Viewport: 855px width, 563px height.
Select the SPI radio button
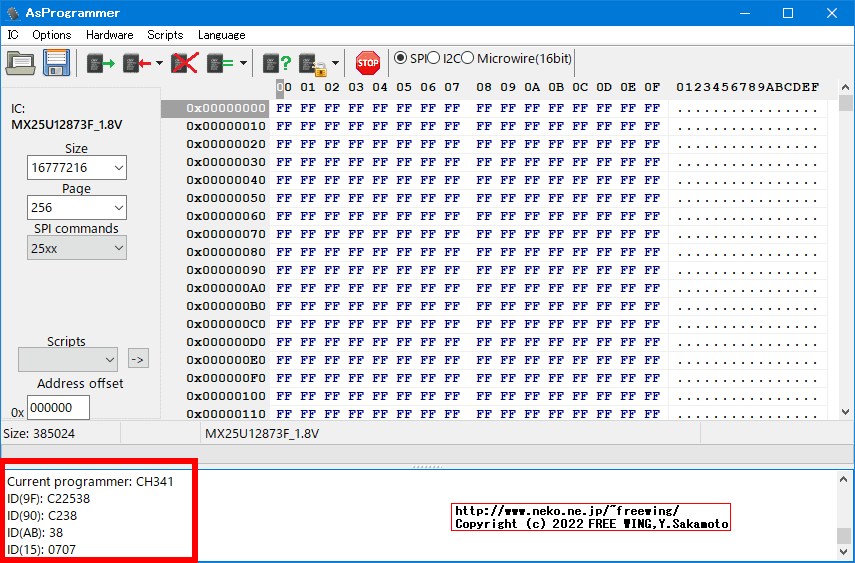tap(400, 58)
